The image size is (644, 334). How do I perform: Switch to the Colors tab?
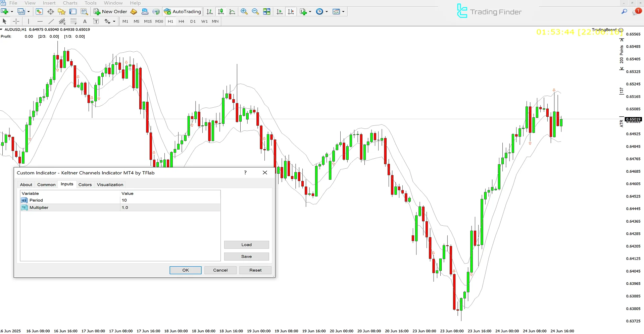(85, 184)
